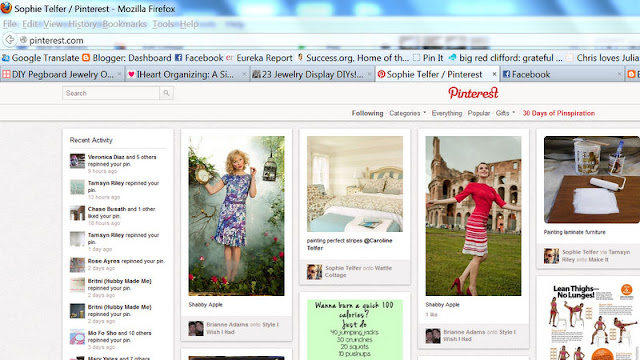Open the Blogger: Dashboard bookmark
This screenshot has width=640, height=360.
pos(127,58)
